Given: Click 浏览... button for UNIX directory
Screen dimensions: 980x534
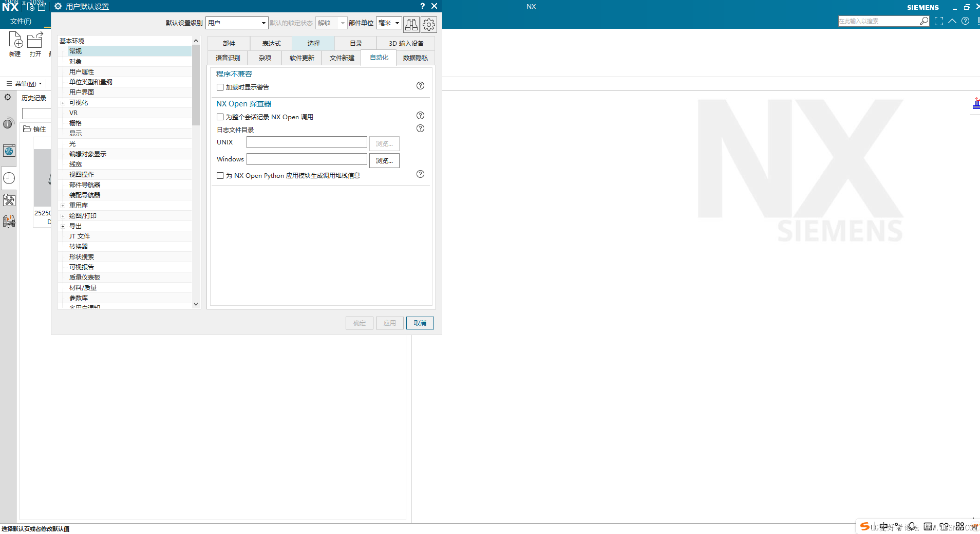Looking at the screenshot, I should pyautogui.click(x=384, y=143).
